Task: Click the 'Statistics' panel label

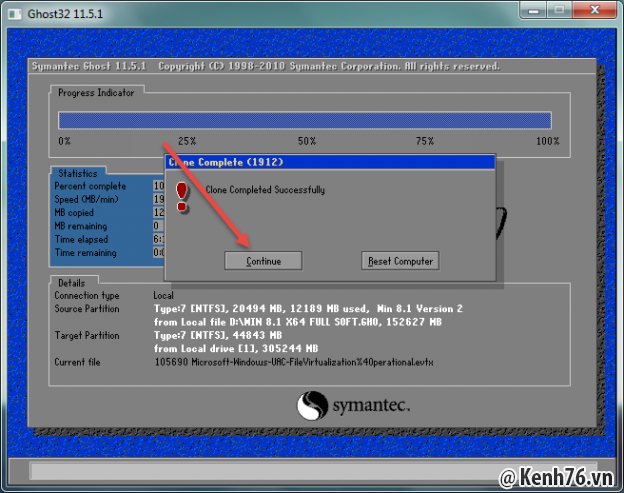Action: tap(78, 173)
